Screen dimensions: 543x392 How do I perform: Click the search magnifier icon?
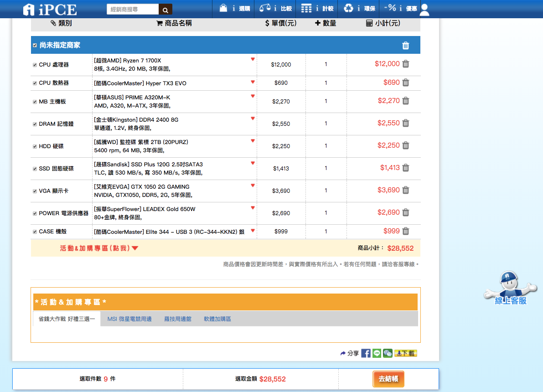[165, 10]
